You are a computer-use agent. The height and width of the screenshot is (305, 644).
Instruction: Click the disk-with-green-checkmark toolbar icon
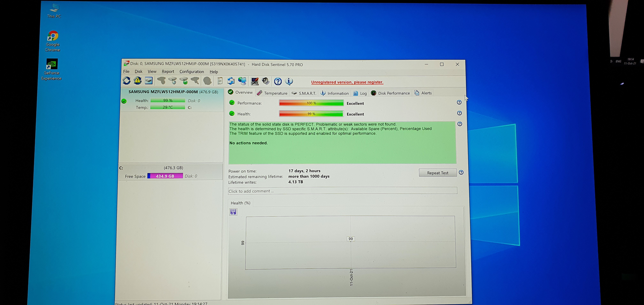pyautogui.click(x=184, y=81)
